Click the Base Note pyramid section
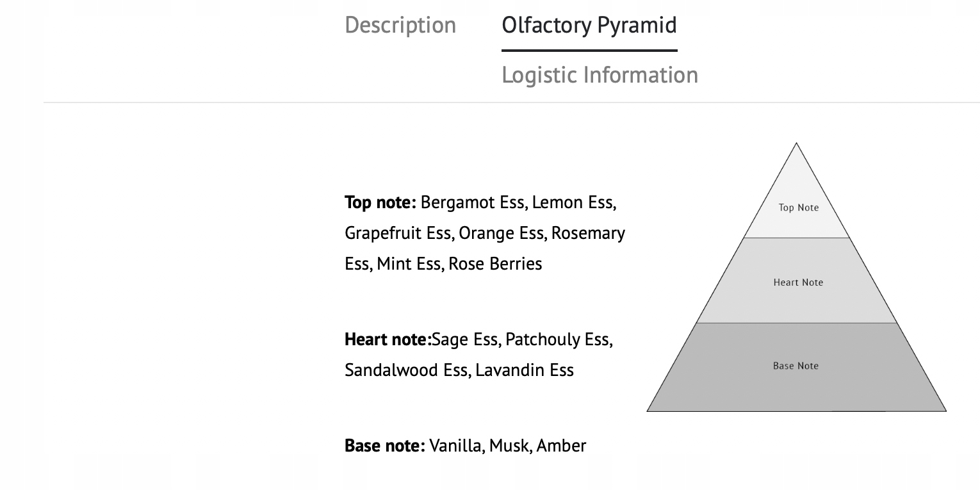This screenshot has width=980, height=490. (797, 367)
